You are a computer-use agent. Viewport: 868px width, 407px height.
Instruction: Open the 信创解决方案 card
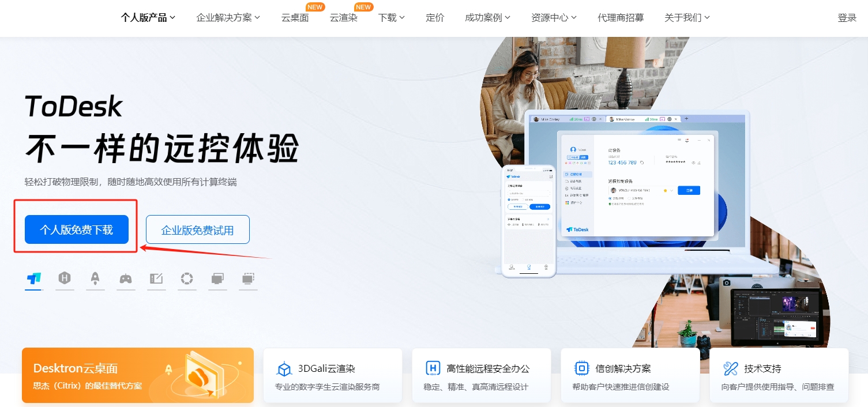(x=630, y=375)
